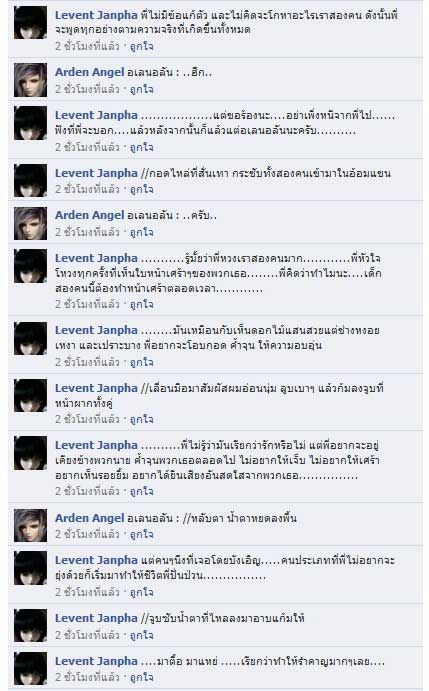This screenshot has width=429, height=691.
Task: Like the forehead kiss comment
Action: coord(142,419)
